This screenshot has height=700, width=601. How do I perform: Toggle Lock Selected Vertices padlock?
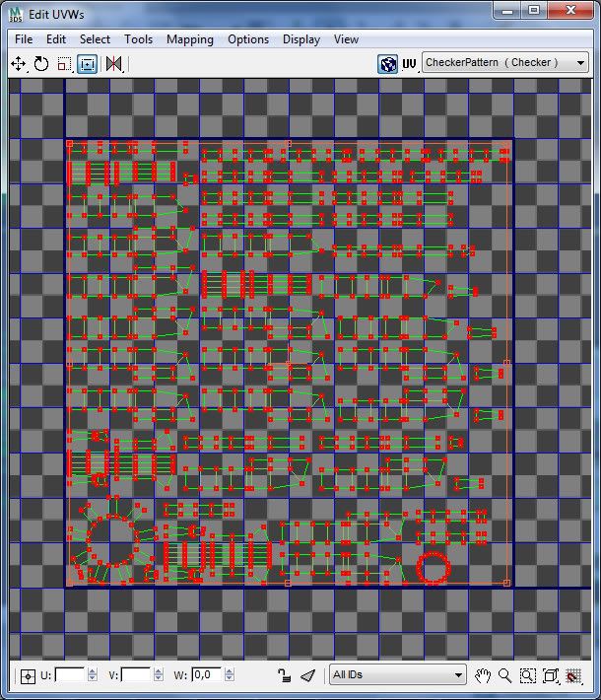click(x=284, y=675)
